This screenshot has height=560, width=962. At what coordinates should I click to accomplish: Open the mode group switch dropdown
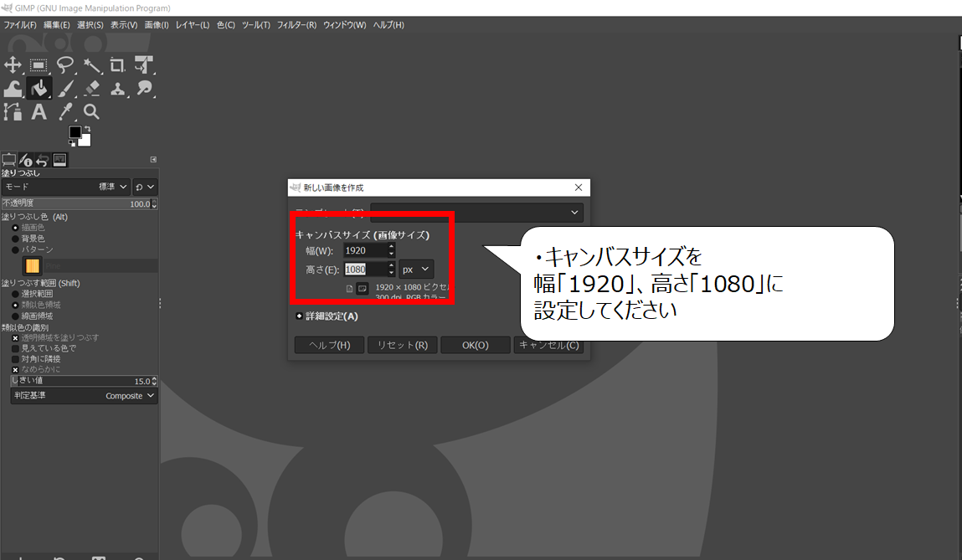pos(145,187)
